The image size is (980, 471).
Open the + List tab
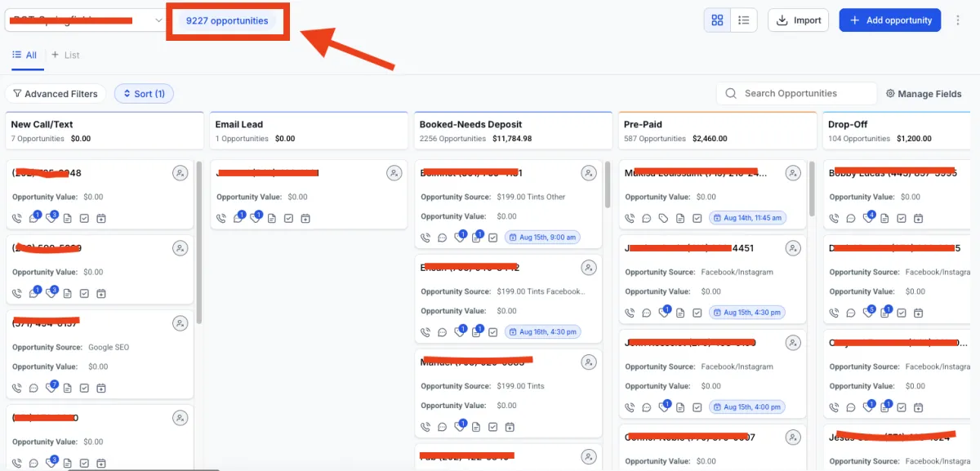coord(65,56)
